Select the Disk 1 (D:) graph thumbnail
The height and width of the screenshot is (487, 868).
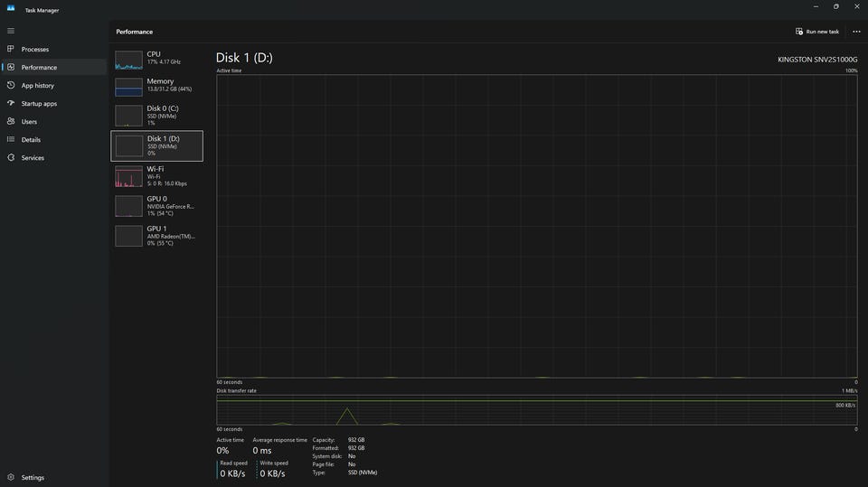(x=129, y=146)
